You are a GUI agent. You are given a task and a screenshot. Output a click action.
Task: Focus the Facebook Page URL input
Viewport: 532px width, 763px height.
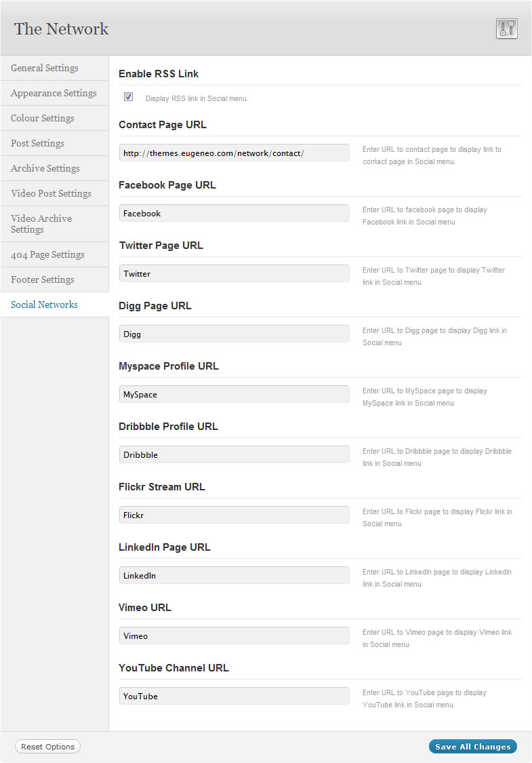234,213
